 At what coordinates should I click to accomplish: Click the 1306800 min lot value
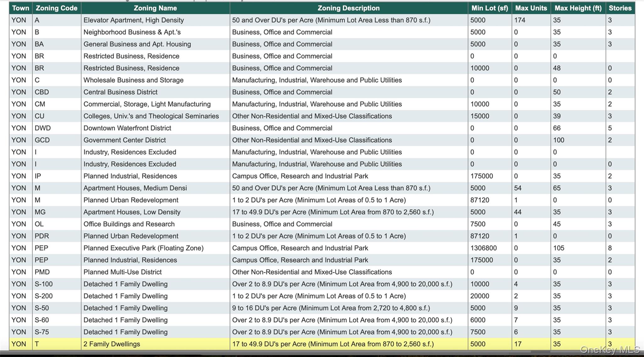point(483,248)
